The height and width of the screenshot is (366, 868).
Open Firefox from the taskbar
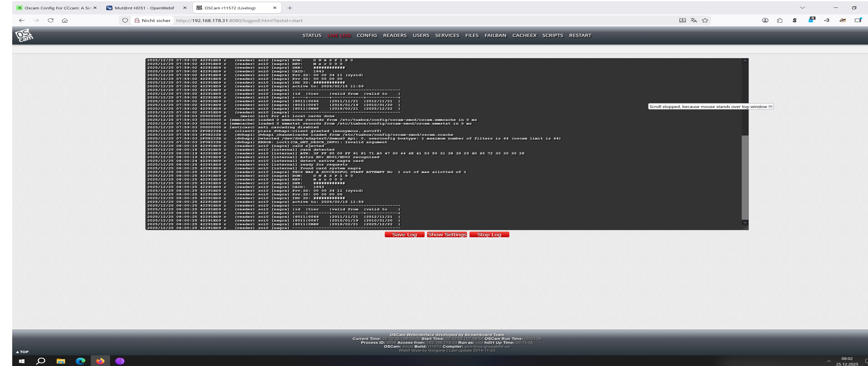point(100,361)
